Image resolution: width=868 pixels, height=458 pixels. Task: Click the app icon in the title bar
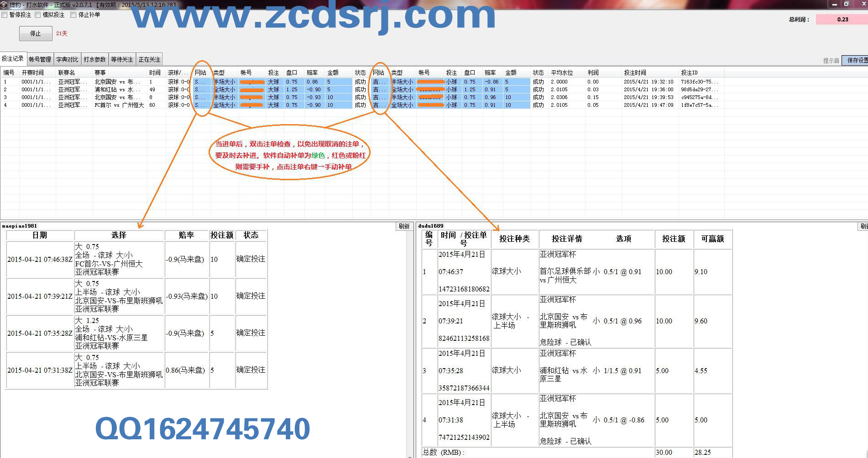pyautogui.click(x=4, y=5)
